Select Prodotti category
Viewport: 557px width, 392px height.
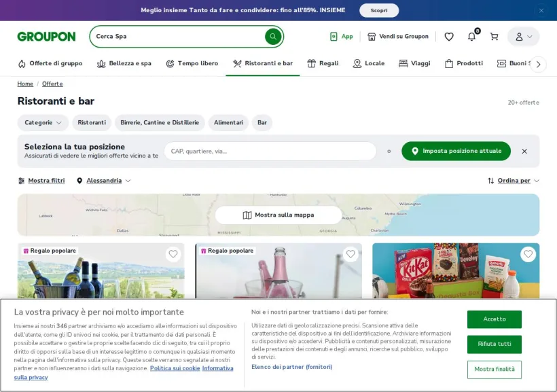click(463, 63)
